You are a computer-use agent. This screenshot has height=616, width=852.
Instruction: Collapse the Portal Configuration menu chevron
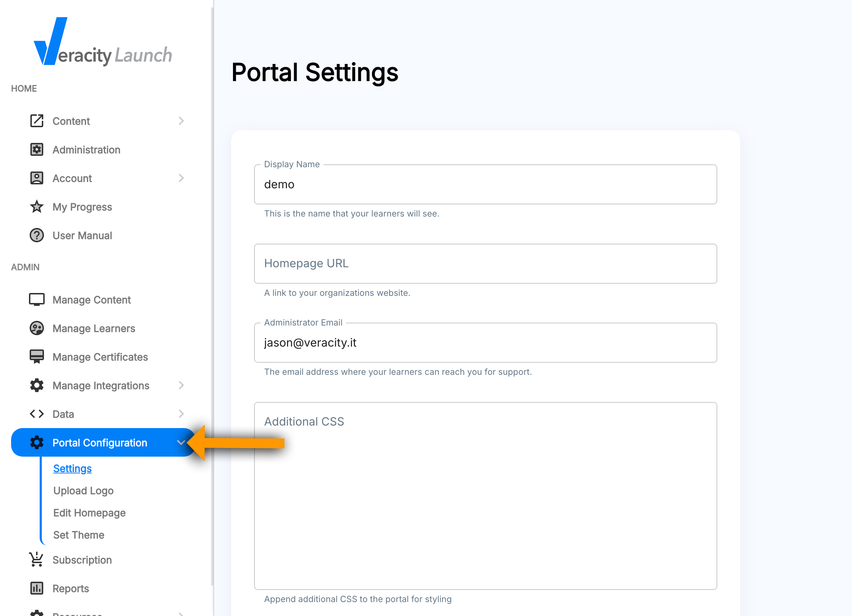click(x=181, y=442)
